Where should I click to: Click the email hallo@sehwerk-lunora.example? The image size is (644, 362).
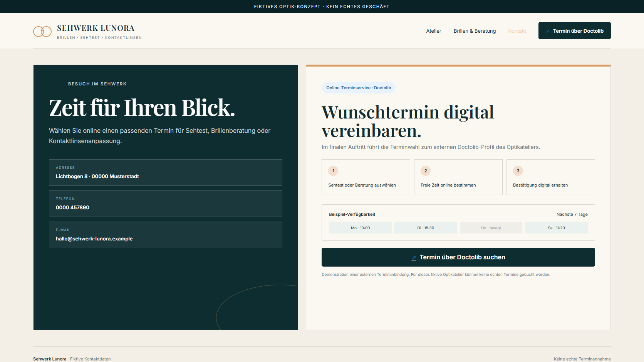(94, 239)
